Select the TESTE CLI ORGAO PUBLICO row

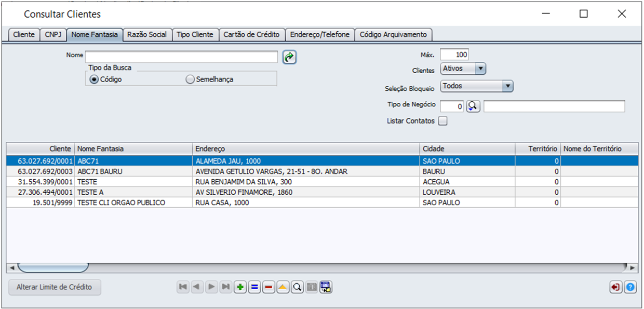click(x=322, y=203)
